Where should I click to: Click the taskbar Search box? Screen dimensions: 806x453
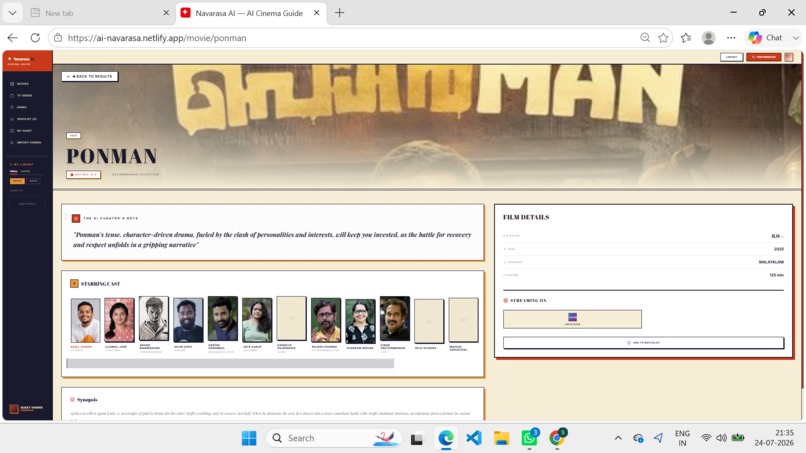pos(333,438)
